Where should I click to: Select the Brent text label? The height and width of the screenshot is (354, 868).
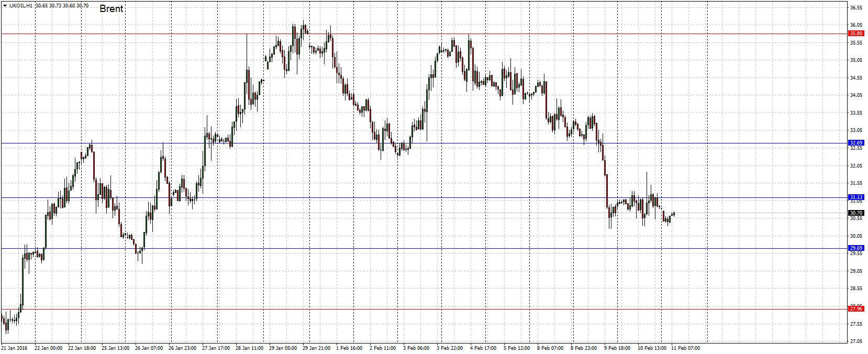(x=111, y=9)
